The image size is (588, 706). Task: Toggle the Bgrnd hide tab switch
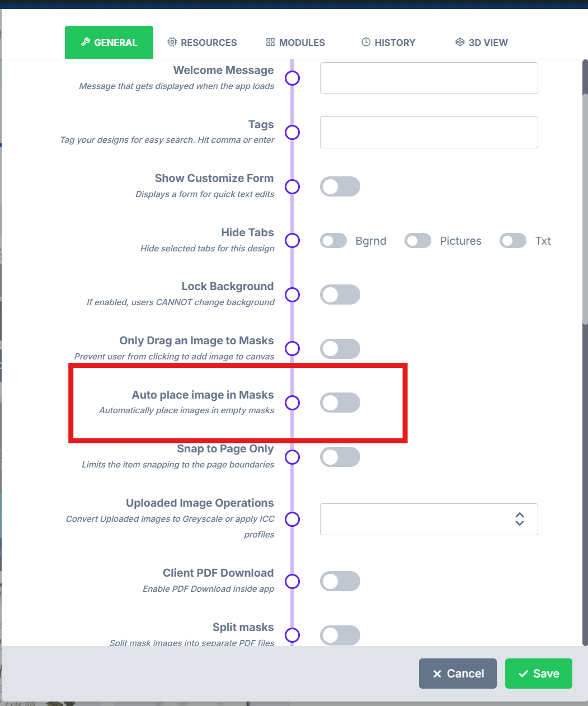coord(333,241)
